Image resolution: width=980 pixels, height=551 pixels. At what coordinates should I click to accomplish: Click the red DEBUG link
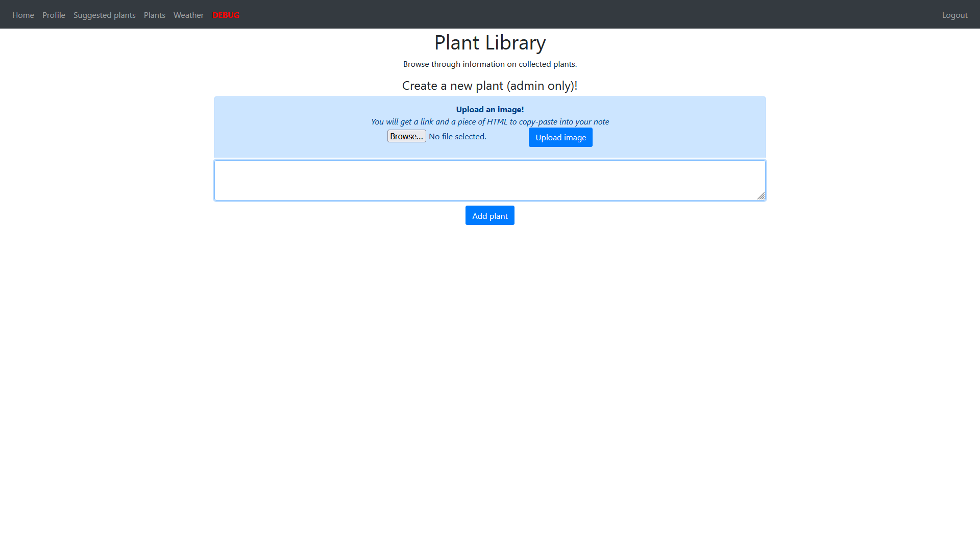coord(226,15)
